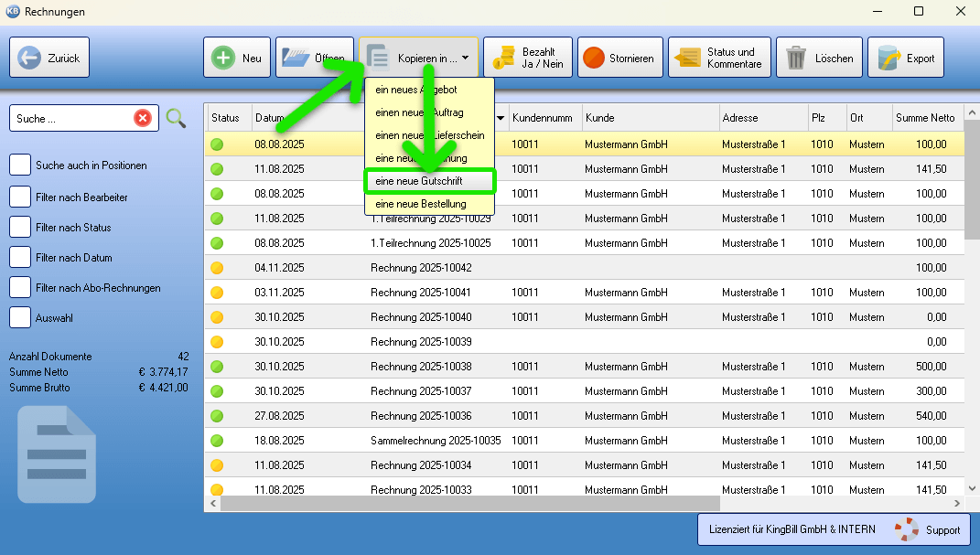Check the Filter nach Status box
This screenshot has width=980, height=555.
click(20, 227)
